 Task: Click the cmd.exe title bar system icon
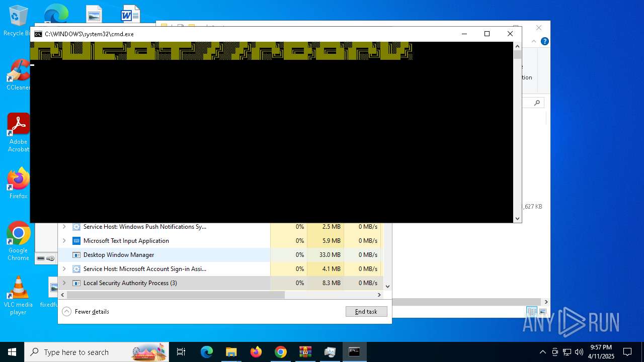click(38, 34)
